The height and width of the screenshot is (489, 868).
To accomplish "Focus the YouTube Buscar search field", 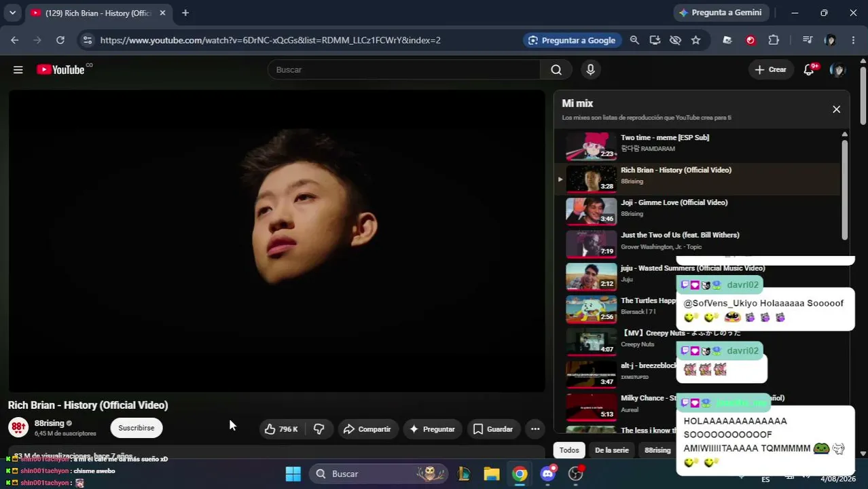I will coord(404,69).
